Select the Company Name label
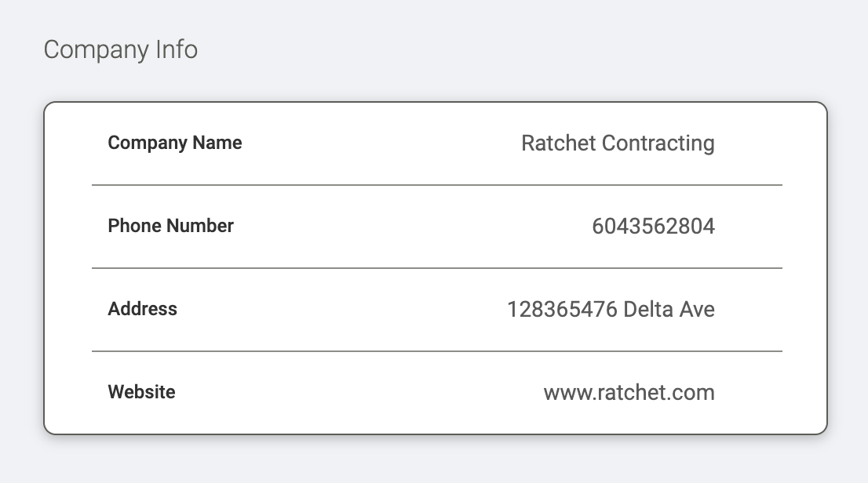Image resolution: width=868 pixels, height=483 pixels. tap(175, 143)
